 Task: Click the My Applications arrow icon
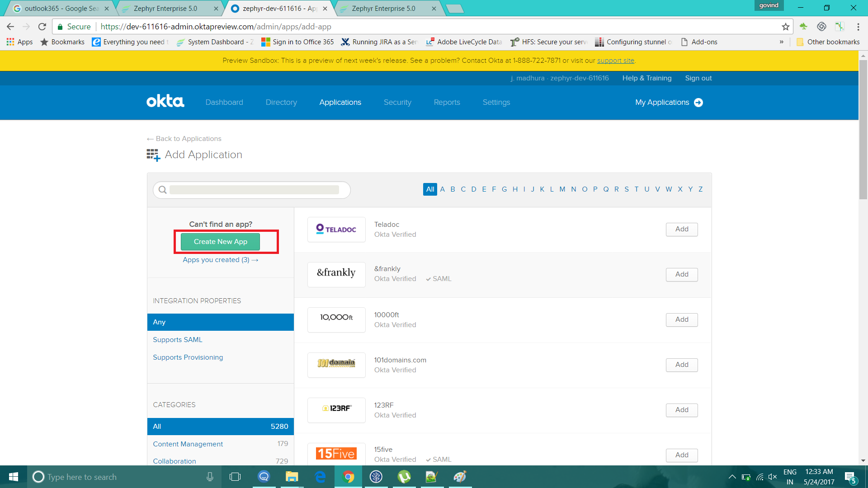(x=698, y=103)
